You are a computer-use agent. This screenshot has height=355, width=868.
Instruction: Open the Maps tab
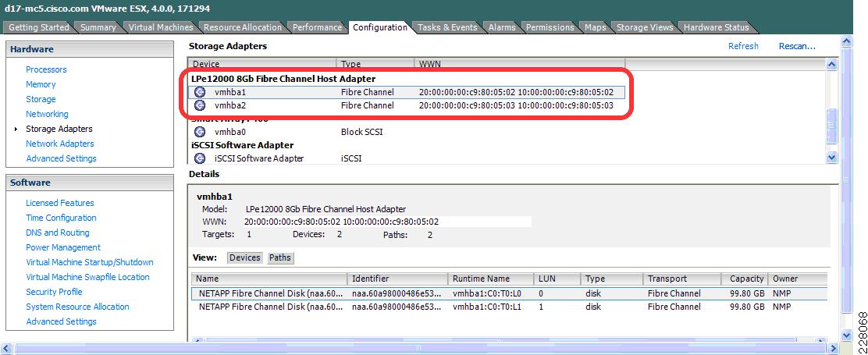[595, 27]
